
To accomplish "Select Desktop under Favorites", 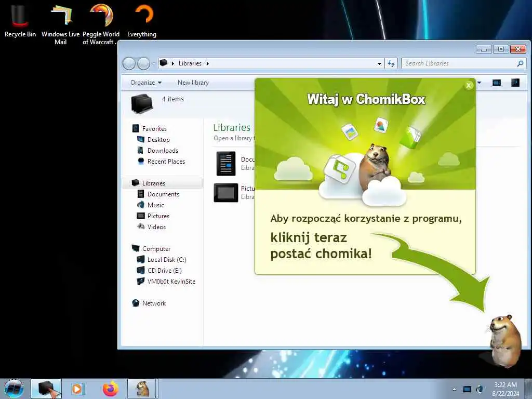I will pyautogui.click(x=158, y=139).
